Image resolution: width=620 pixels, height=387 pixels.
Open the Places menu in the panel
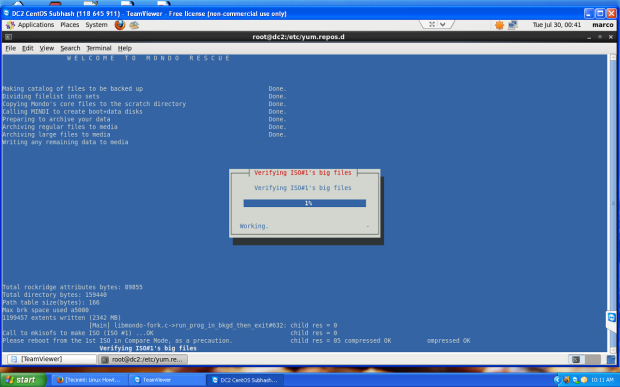(x=70, y=25)
